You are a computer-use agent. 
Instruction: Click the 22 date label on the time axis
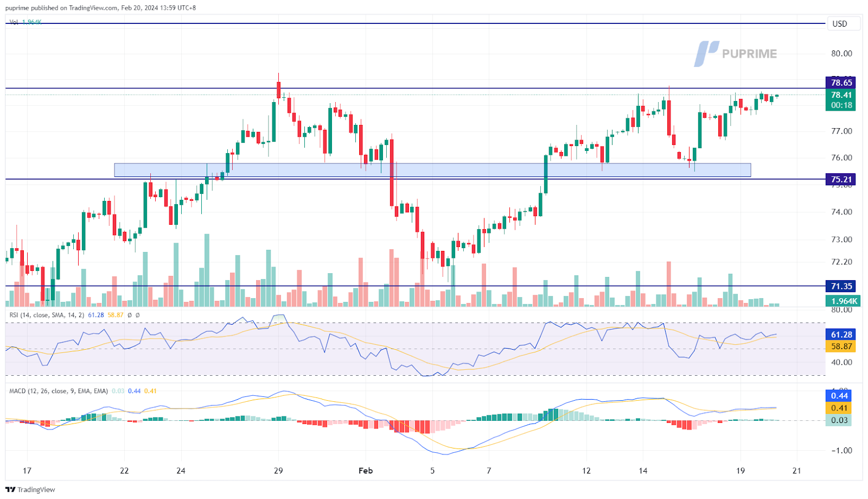(124, 471)
